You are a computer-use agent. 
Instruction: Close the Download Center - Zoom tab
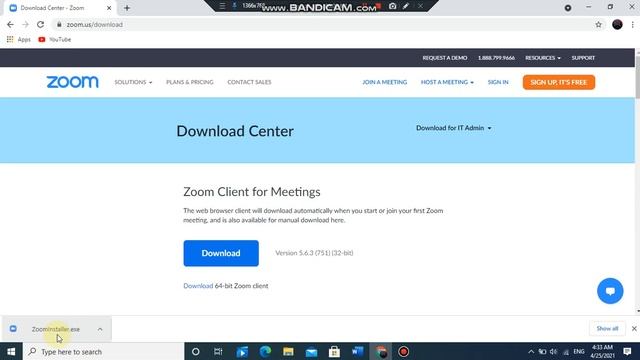(109, 8)
